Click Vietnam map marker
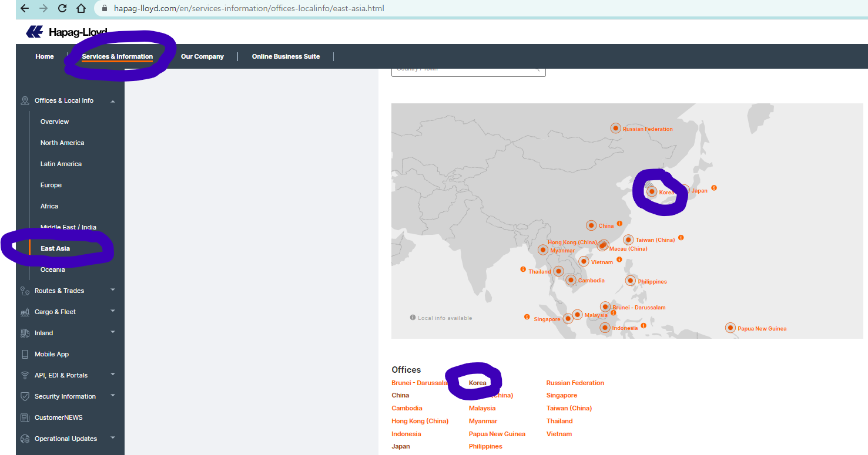 (x=584, y=261)
